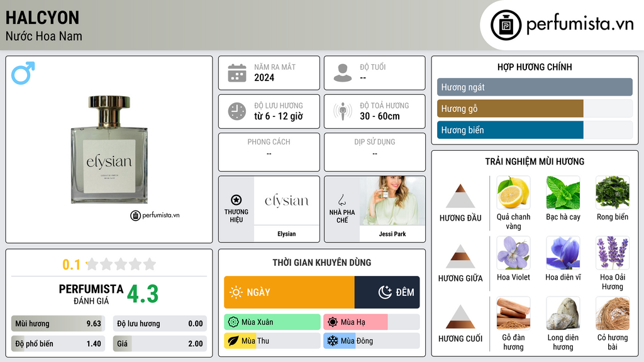
Task: Click the Hương đầu pyramid icon
Action: click(460, 196)
